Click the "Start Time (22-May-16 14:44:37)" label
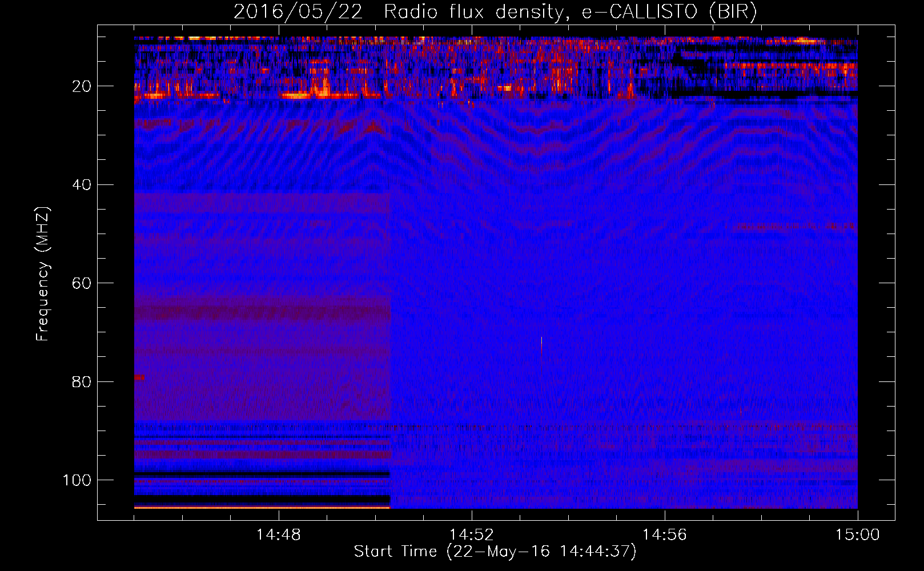The image size is (924, 571). click(x=495, y=552)
